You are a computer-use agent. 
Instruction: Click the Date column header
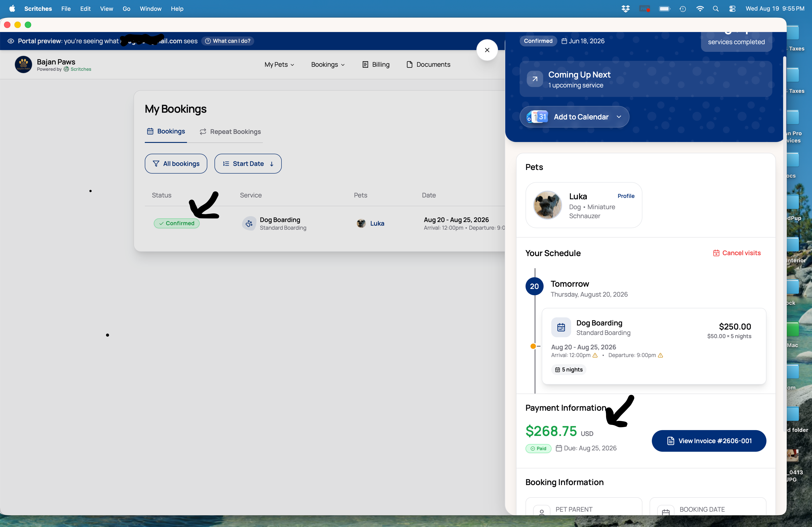coord(429,195)
